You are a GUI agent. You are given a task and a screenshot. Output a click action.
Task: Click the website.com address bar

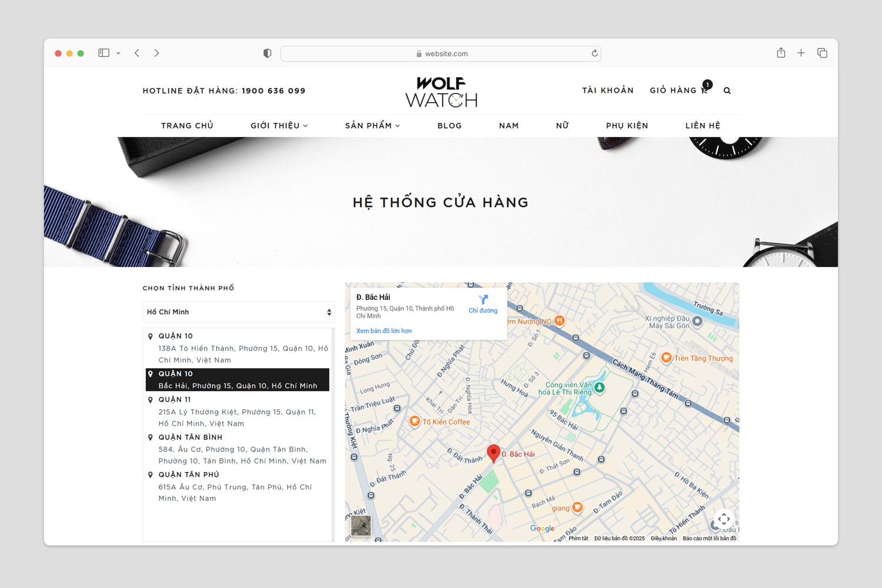tap(441, 54)
